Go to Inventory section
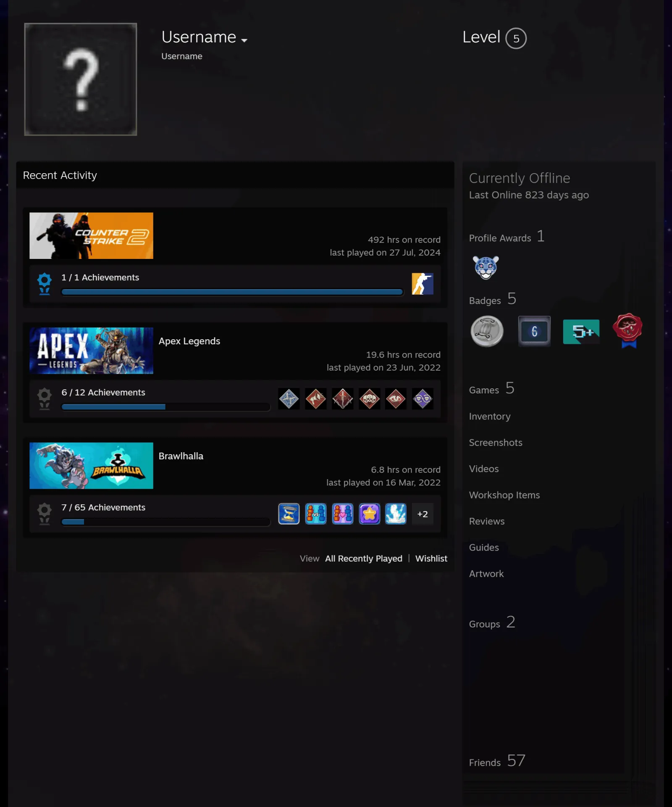Viewport: 672px width, 807px height. 490,416
